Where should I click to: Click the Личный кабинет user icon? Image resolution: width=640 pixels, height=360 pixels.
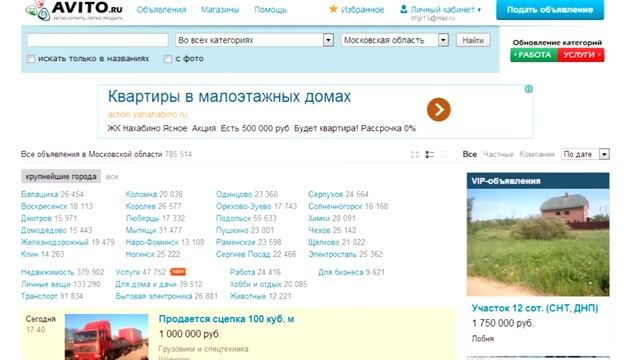pos(404,9)
